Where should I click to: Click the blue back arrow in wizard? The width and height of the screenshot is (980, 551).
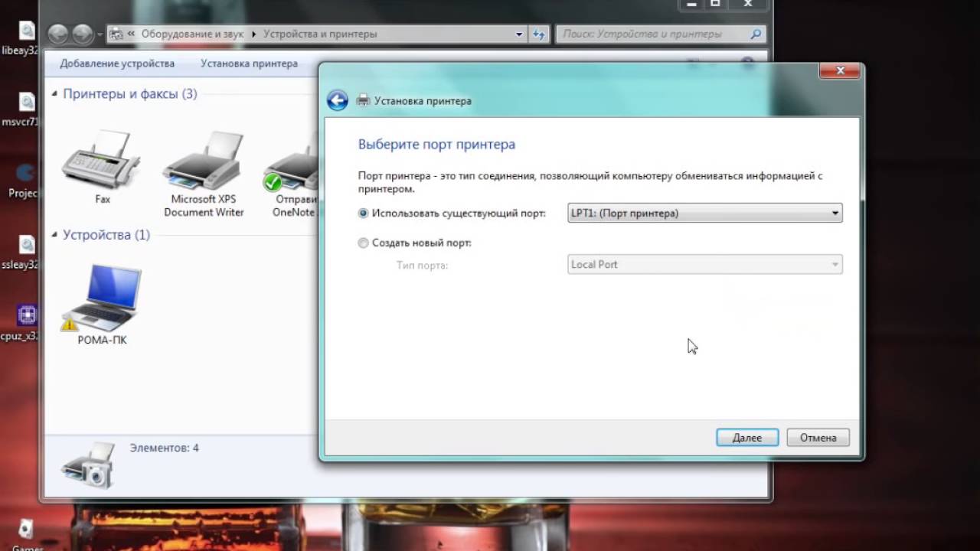coord(338,100)
